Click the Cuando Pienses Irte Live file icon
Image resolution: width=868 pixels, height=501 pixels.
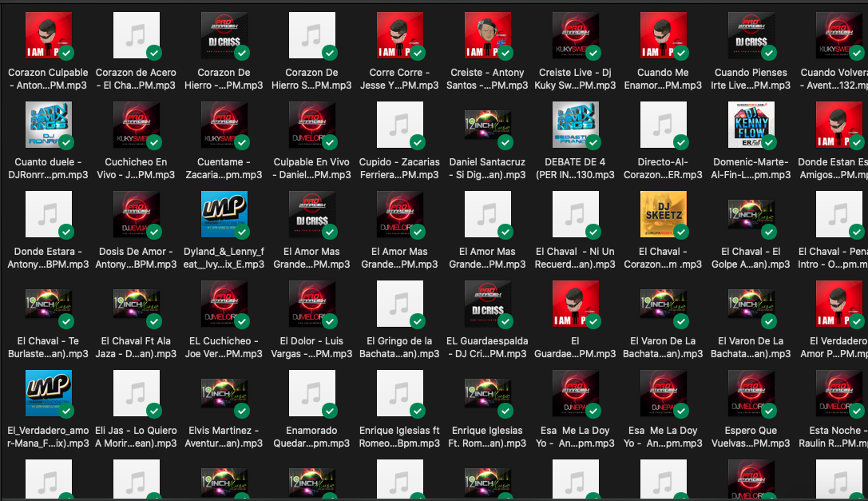tap(751, 35)
